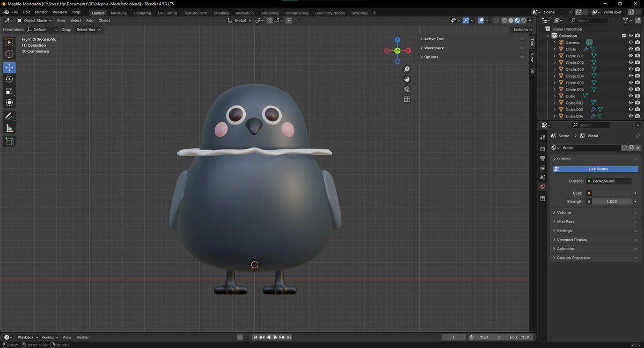Select the Move tool in toolbar
Screen dimensions: 644x348
pyautogui.click(x=9, y=68)
